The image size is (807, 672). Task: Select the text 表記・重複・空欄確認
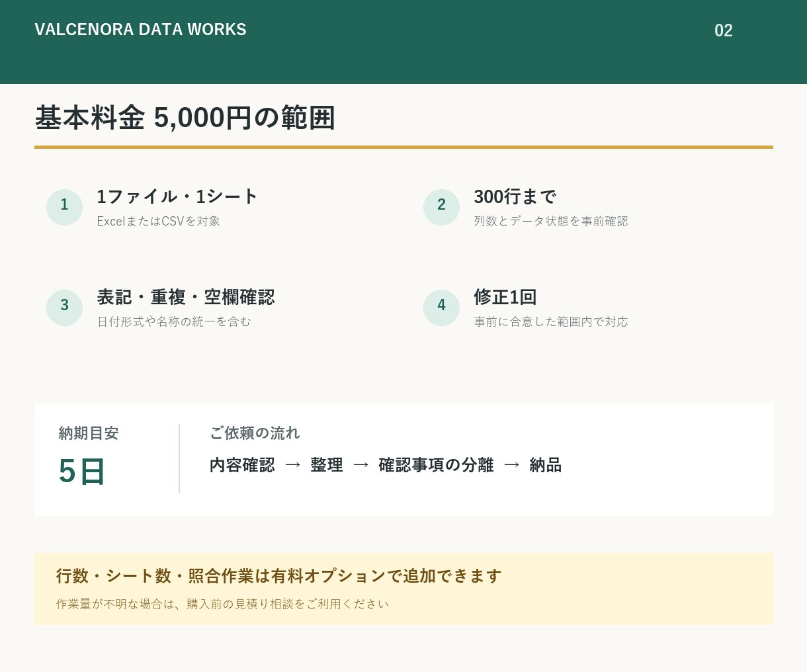pyautogui.click(x=186, y=297)
